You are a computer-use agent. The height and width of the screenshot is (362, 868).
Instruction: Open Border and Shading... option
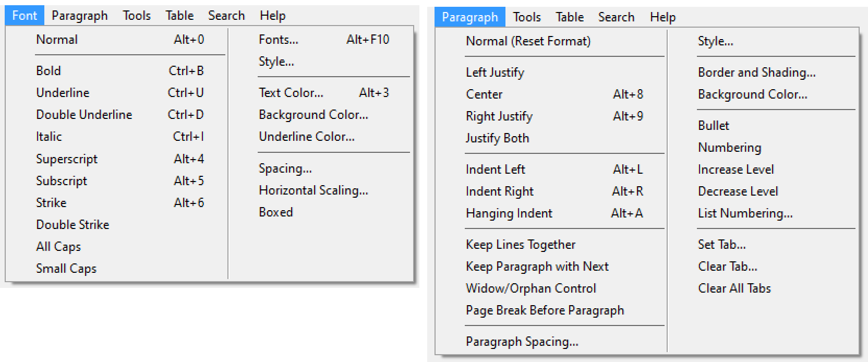[756, 73]
